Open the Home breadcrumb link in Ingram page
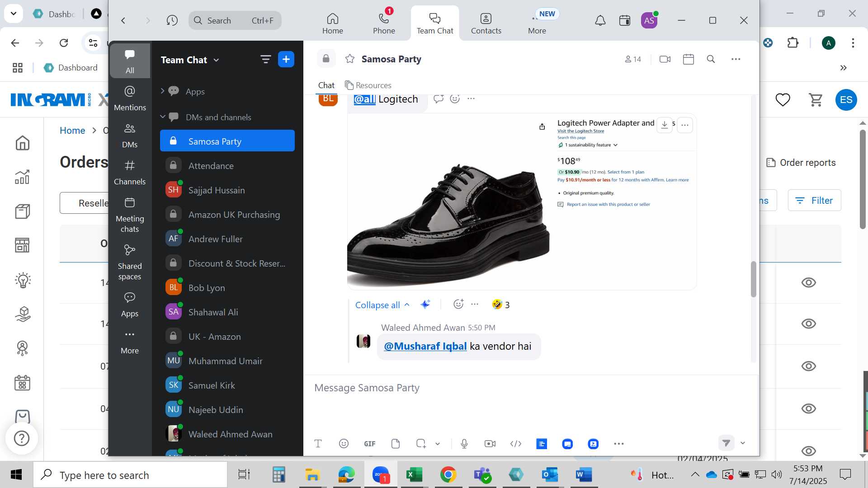Screen dimensions: 868x488 tap(72, 131)
